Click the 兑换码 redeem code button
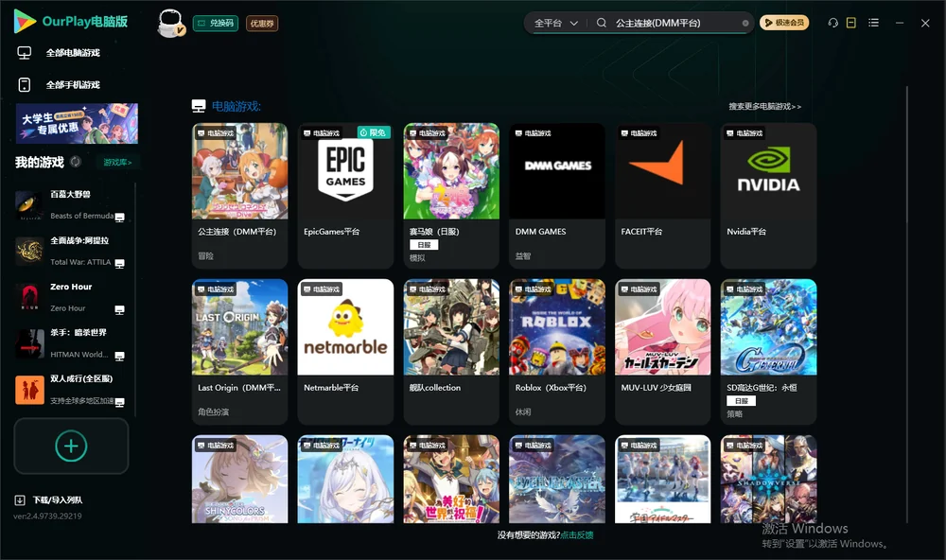946x560 pixels. [x=216, y=24]
